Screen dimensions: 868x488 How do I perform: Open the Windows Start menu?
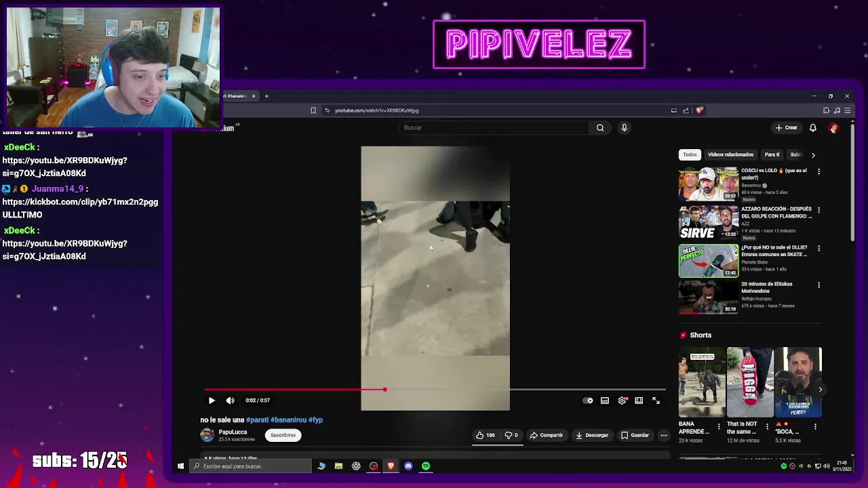pyautogui.click(x=180, y=466)
